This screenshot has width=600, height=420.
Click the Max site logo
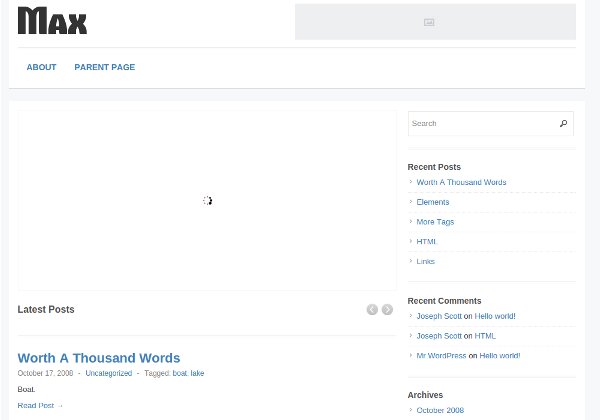click(52, 21)
